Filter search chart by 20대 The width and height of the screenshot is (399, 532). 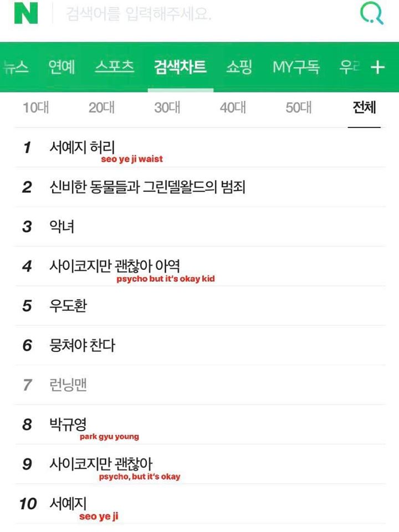coord(101,108)
